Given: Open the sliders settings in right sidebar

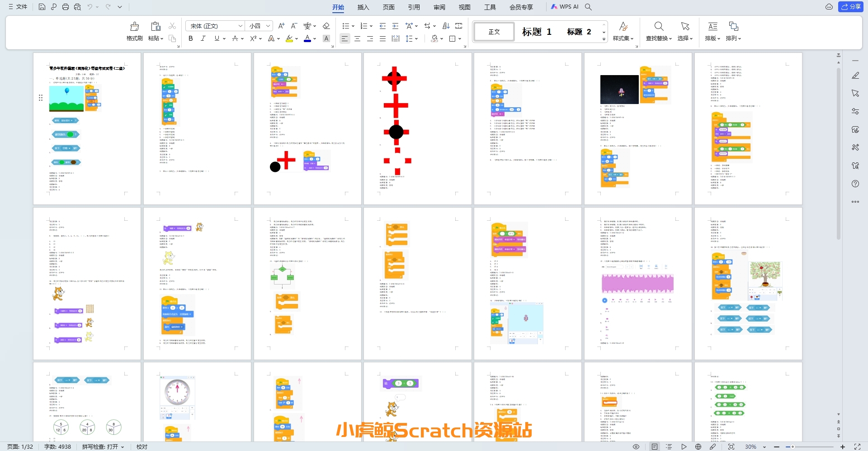Looking at the screenshot, I should click(855, 111).
